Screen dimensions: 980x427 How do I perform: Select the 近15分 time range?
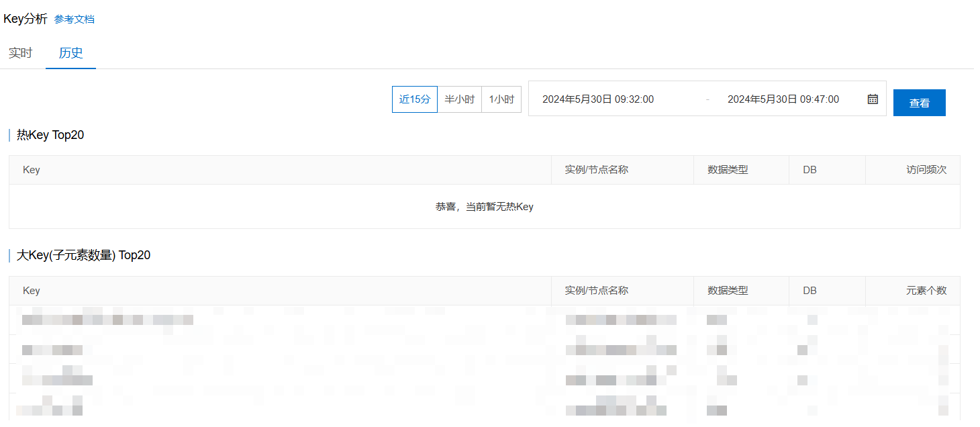(414, 99)
